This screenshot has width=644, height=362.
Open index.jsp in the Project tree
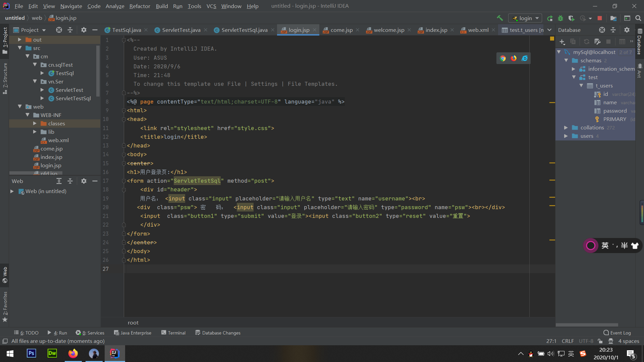click(x=51, y=157)
